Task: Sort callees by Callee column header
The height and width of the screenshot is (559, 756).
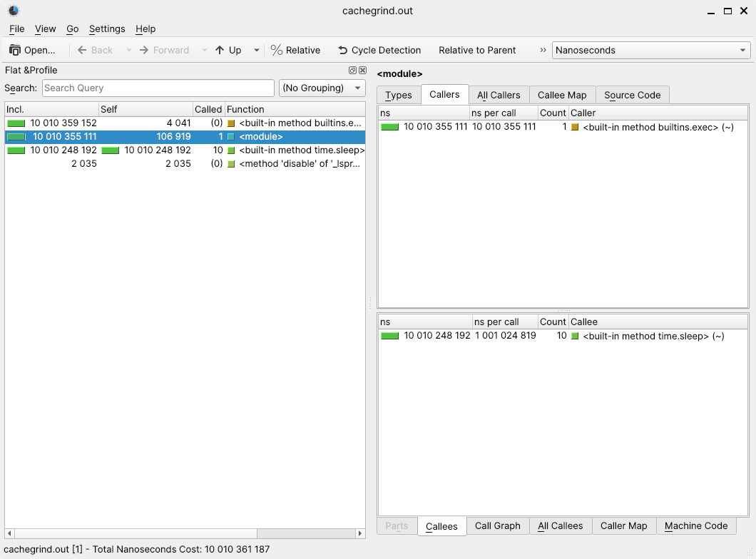Action: click(x=658, y=322)
